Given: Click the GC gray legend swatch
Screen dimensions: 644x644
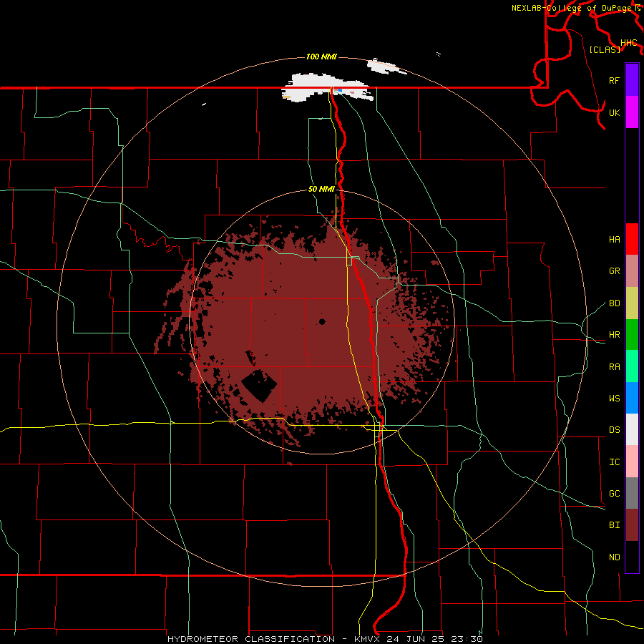Looking at the screenshot, I should click(632, 493).
